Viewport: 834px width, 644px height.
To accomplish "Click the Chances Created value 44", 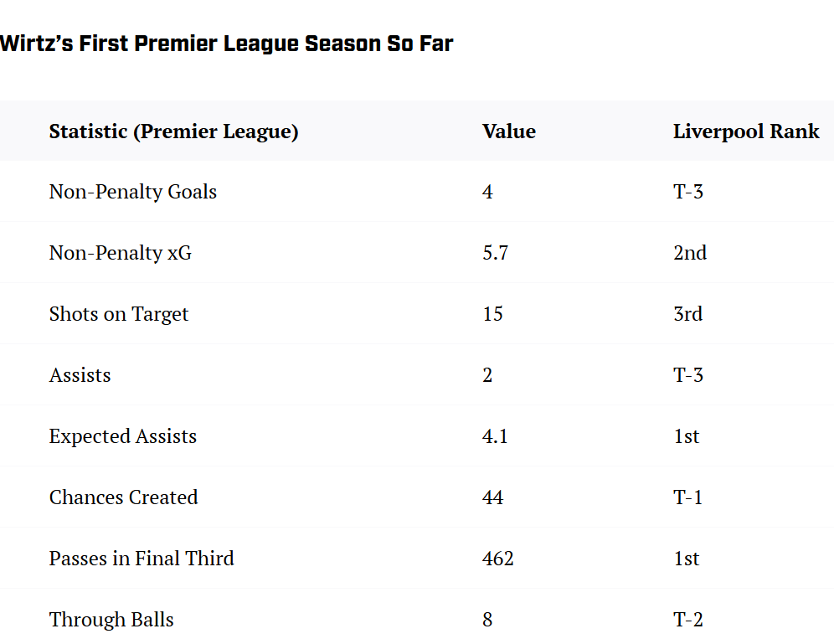I will (493, 497).
